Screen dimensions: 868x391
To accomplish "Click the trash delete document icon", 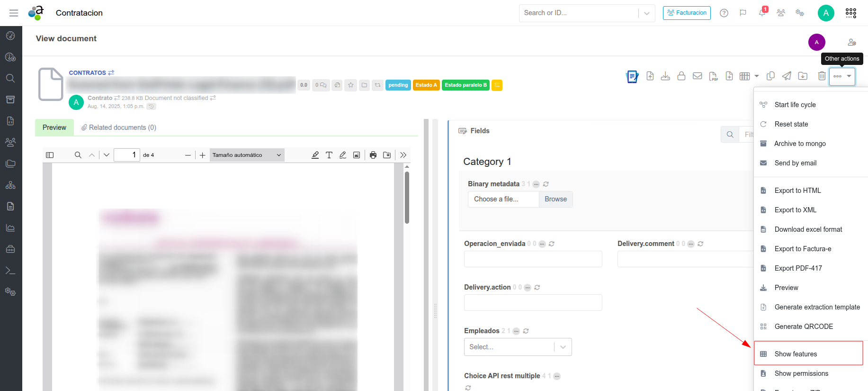I will tap(822, 76).
